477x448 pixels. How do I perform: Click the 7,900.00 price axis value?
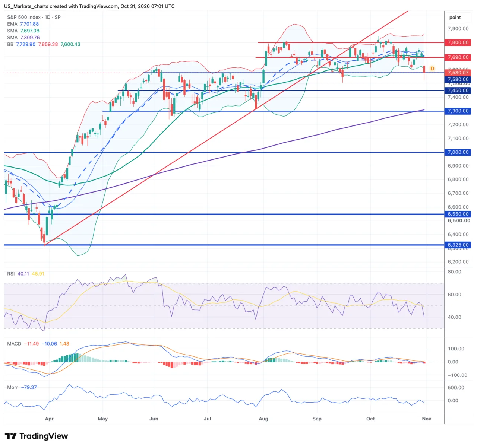(458, 29)
